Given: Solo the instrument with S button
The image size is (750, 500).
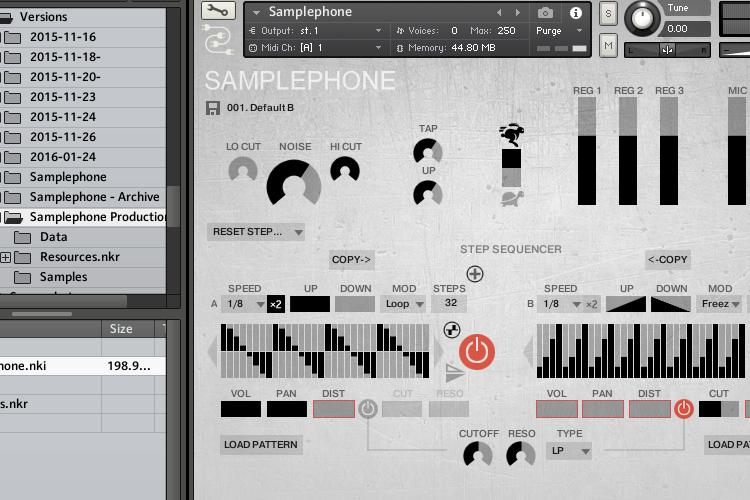Looking at the screenshot, I should pos(608,13).
